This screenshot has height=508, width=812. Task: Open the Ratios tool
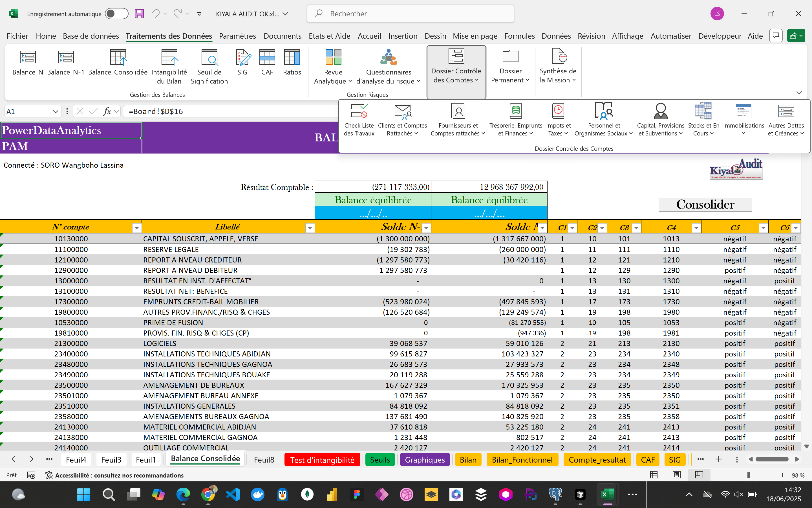pyautogui.click(x=292, y=63)
